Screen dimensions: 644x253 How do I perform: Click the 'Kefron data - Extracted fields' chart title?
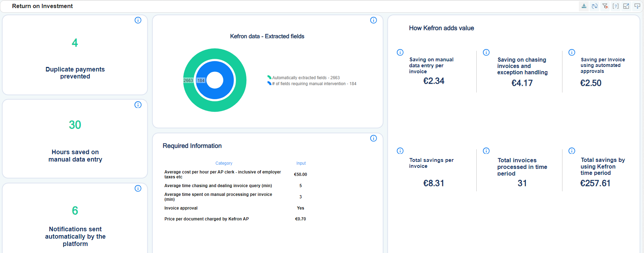pyautogui.click(x=267, y=36)
